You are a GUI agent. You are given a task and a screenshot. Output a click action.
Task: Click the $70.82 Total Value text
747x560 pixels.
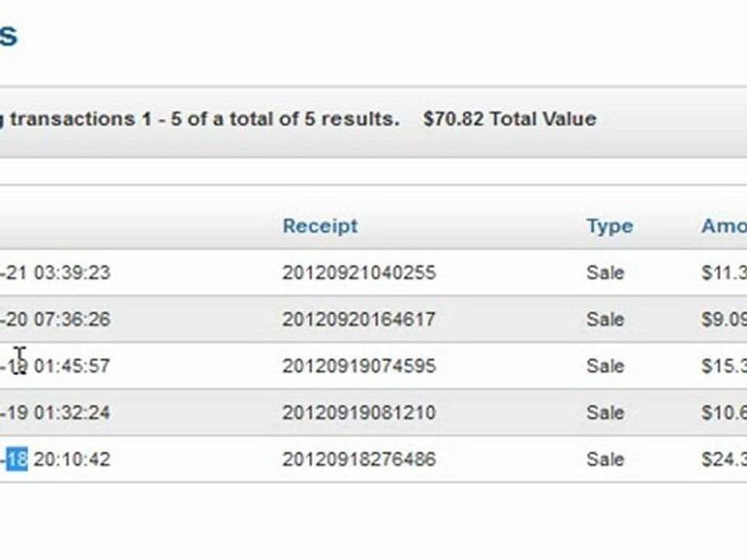coord(509,119)
